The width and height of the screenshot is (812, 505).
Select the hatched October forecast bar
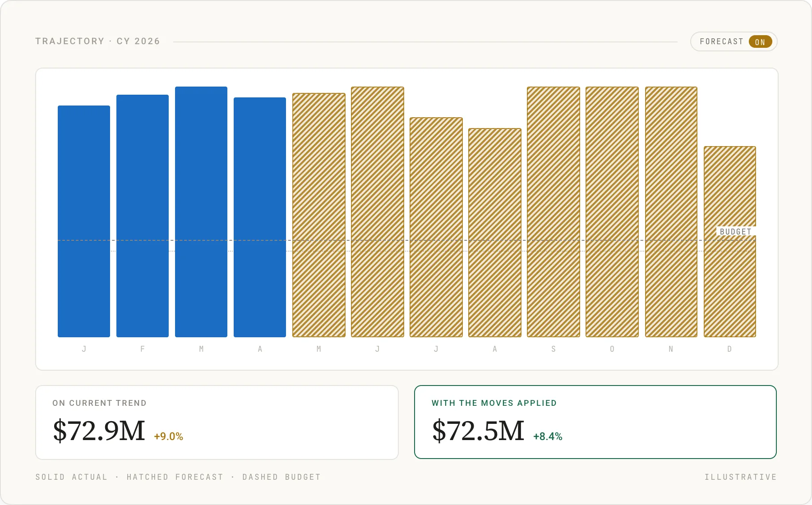point(612,212)
